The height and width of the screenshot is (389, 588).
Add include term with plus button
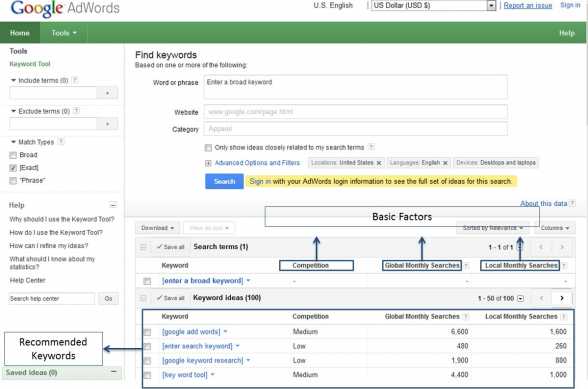(x=107, y=93)
